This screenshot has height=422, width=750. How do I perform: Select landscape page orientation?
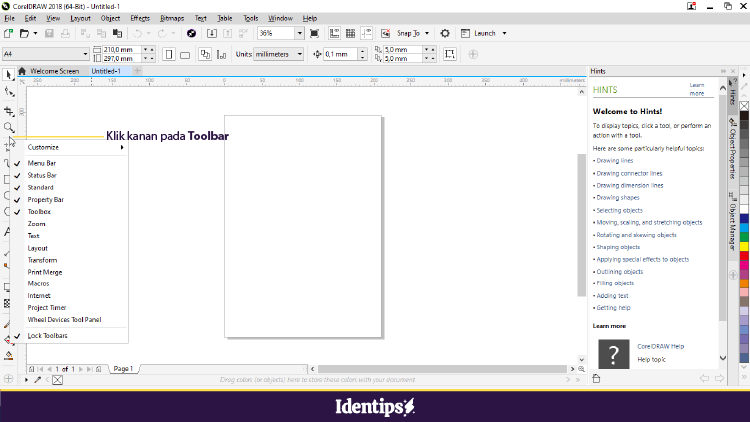coord(188,54)
